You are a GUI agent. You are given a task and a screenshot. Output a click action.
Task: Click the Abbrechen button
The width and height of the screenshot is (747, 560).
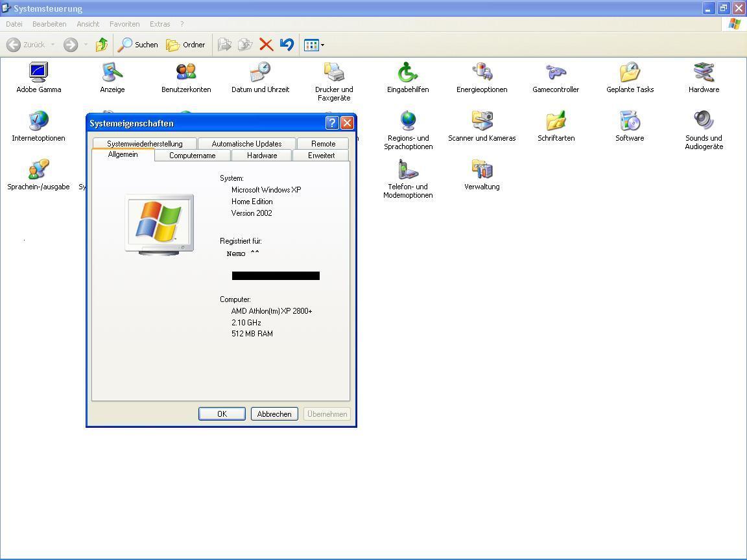click(274, 414)
